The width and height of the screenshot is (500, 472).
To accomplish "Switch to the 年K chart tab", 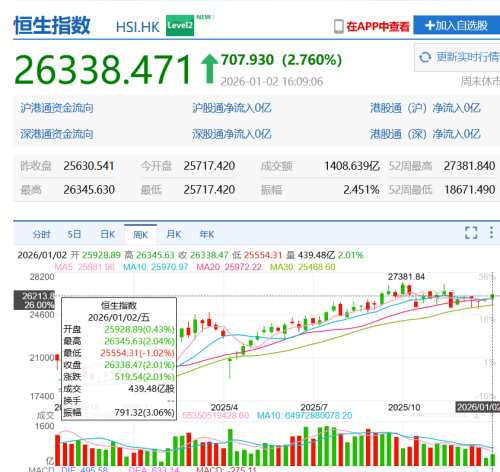I will tap(207, 234).
